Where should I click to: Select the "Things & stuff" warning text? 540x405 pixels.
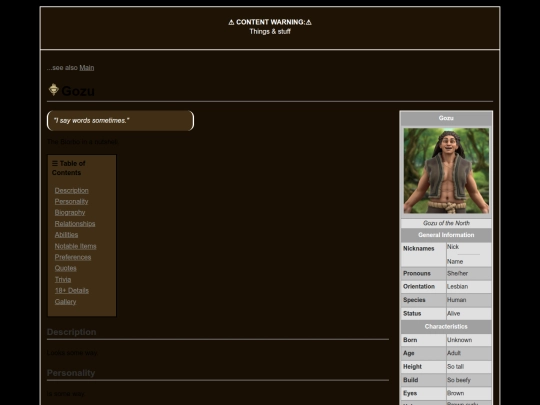click(x=270, y=31)
